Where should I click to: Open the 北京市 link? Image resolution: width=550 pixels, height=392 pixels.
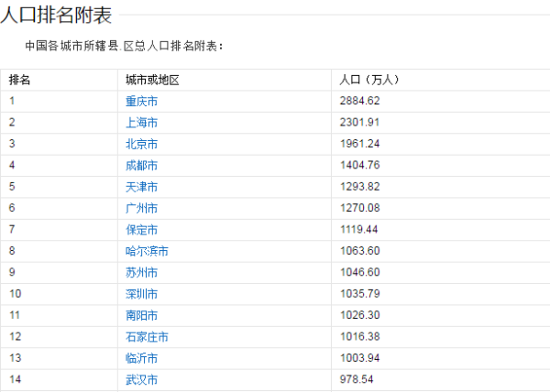click(x=141, y=144)
